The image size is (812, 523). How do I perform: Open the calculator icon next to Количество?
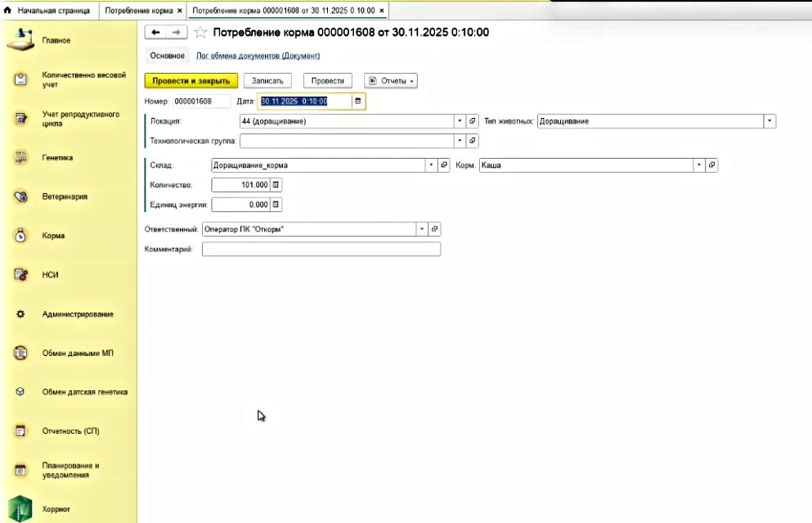pyautogui.click(x=276, y=185)
